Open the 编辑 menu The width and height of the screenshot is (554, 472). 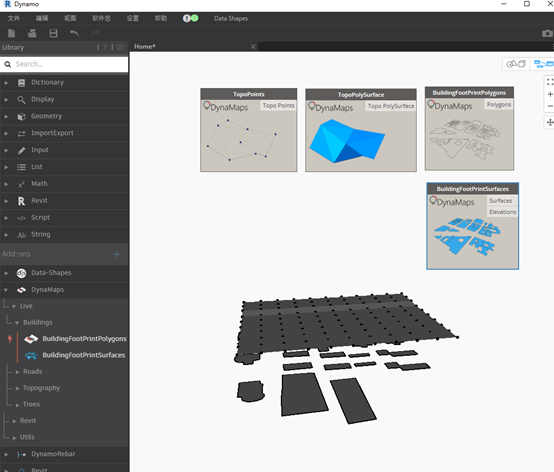click(42, 18)
